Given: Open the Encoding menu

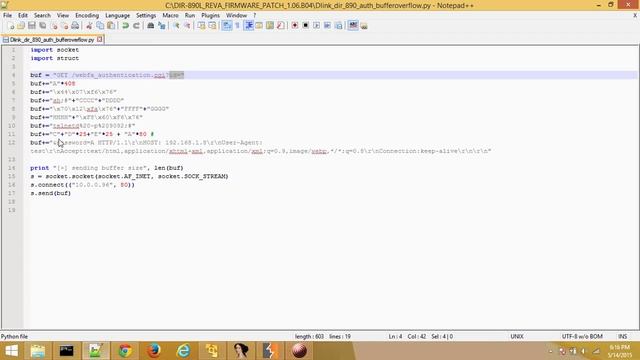Looking at the screenshot, I should [x=87, y=16].
